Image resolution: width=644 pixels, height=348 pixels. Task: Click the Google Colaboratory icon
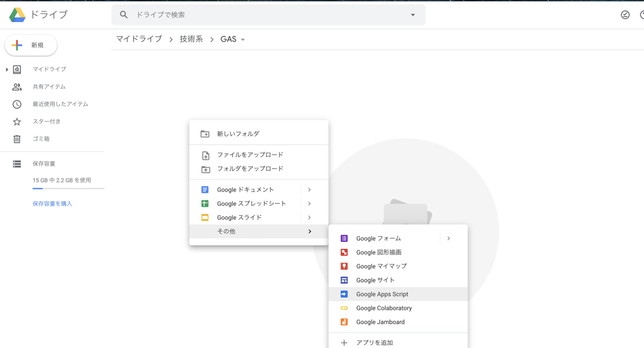(x=345, y=308)
